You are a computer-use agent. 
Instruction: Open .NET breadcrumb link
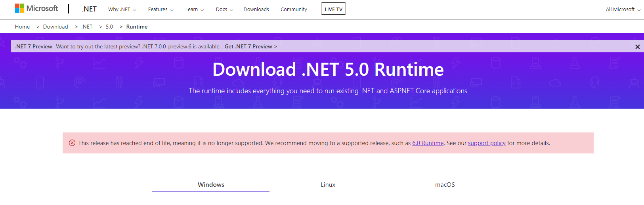[x=87, y=27]
